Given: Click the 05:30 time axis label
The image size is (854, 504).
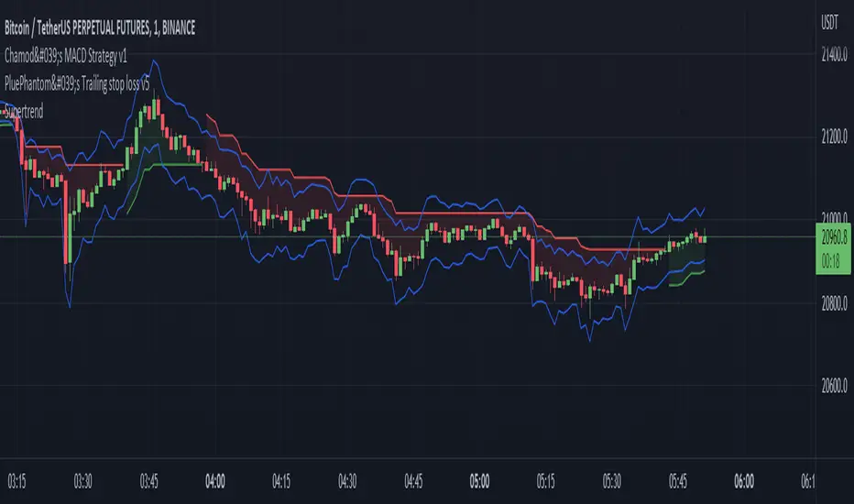Looking at the screenshot, I should click(611, 481).
